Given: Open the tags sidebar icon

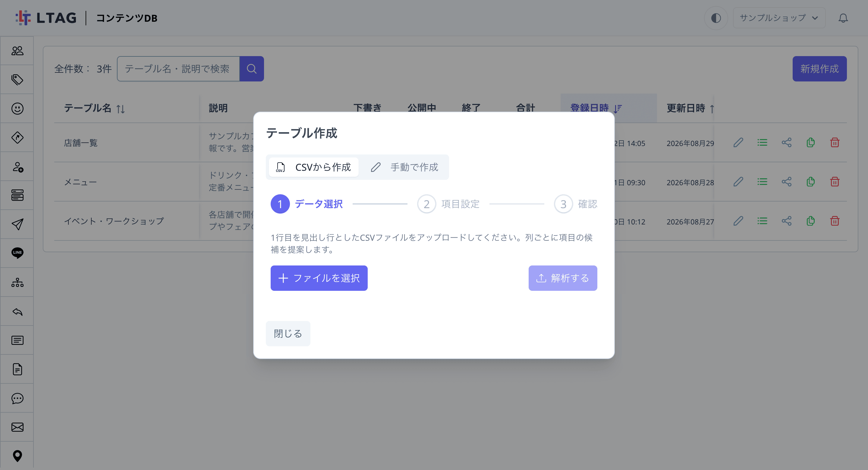Looking at the screenshot, I should point(17,80).
